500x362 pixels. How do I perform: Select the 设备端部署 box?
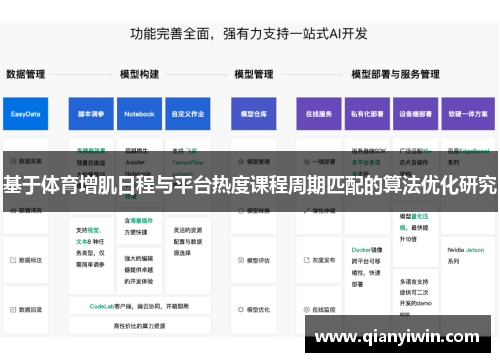(416, 114)
